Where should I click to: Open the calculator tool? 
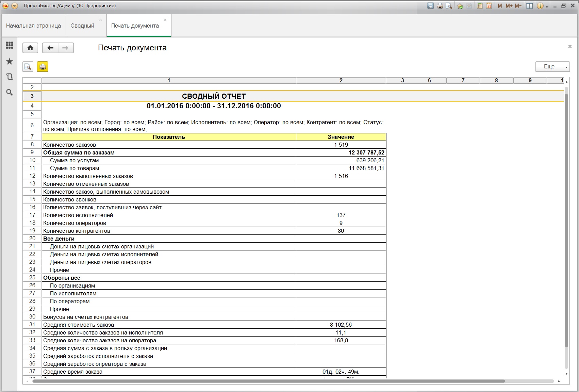pyautogui.click(x=480, y=6)
